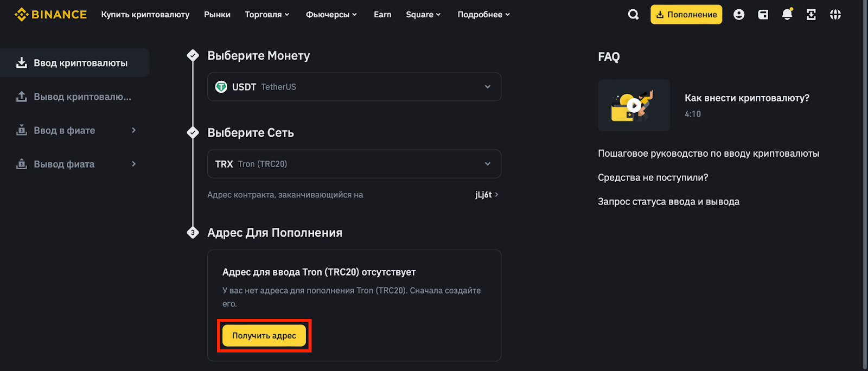Open the Выберите Сеть TRX dropdown
Viewport: 868px width, 371px height.
point(354,164)
